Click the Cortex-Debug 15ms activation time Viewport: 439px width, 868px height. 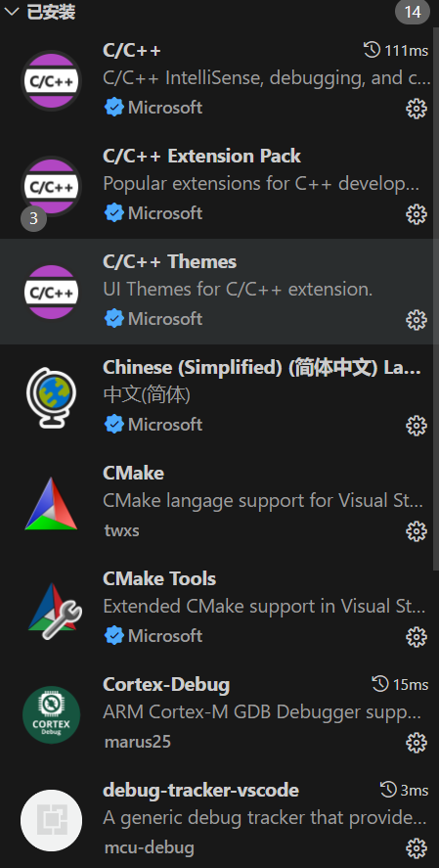click(x=400, y=685)
